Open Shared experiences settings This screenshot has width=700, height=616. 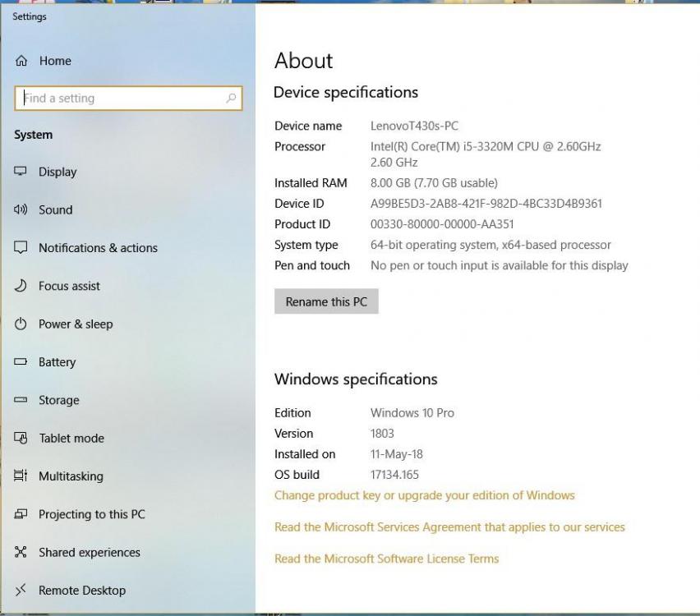[x=89, y=552]
